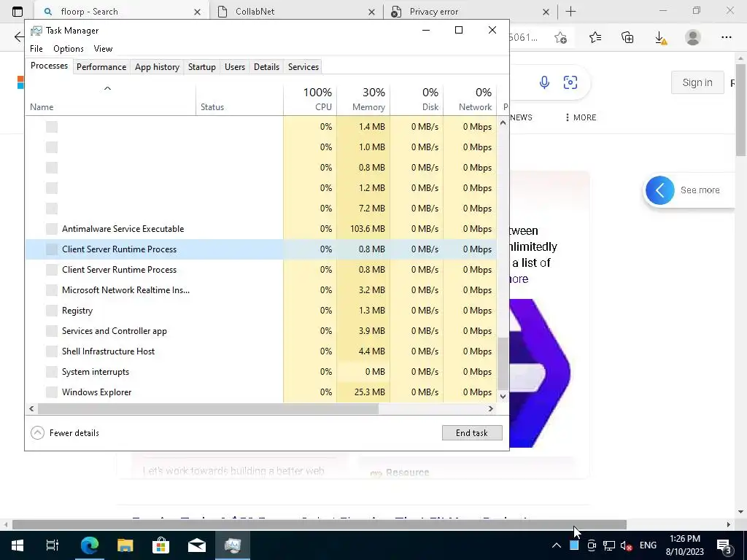Click the visual search camera icon
This screenshot has width=747, height=560.
570,82
